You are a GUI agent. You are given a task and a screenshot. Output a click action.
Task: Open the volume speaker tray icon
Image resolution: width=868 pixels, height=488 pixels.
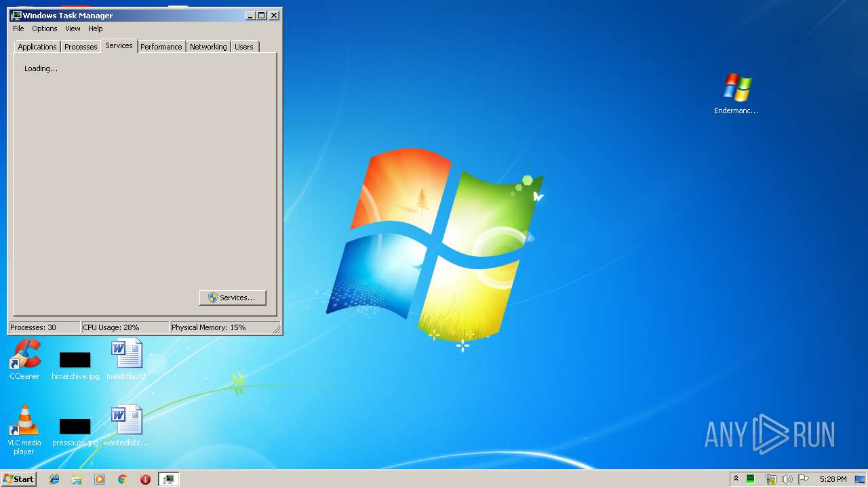click(x=787, y=479)
